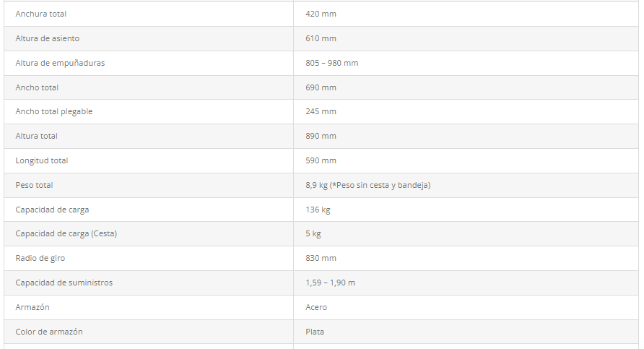Screen dimensions: 644x349
Task: Select the 420 mm value cell
Action: (321, 14)
